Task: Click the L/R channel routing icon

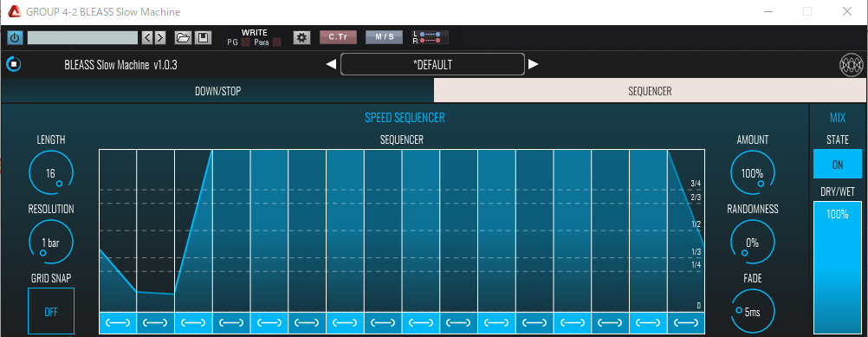Action: pos(431,37)
